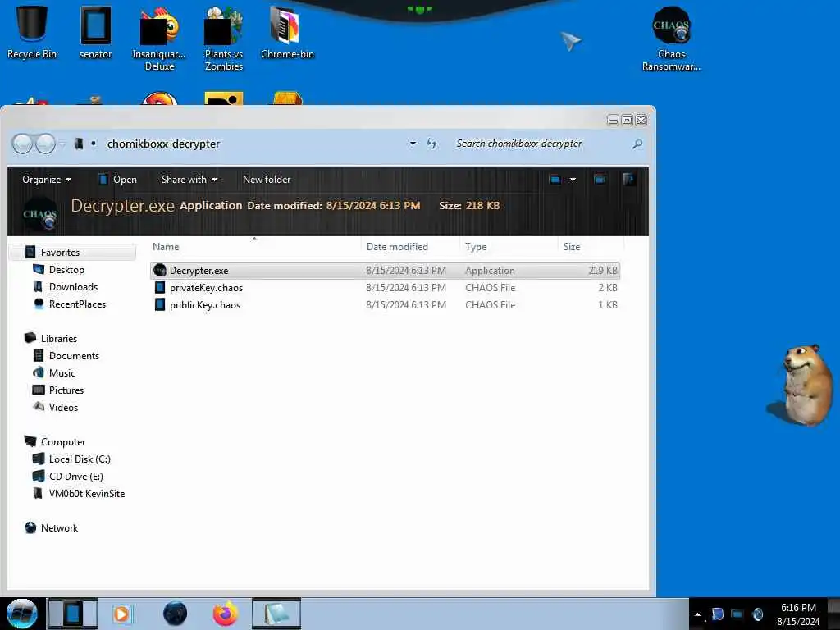The image size is (840, 630).
Task: Click Decrypter.exe preview icon in details pane
Action: point(39,213)
